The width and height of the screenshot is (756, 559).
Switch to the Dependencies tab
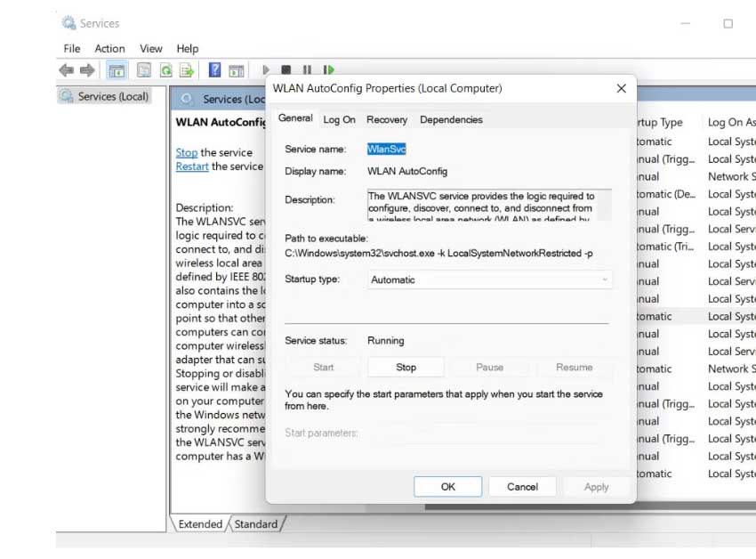[x=451, y=119]
